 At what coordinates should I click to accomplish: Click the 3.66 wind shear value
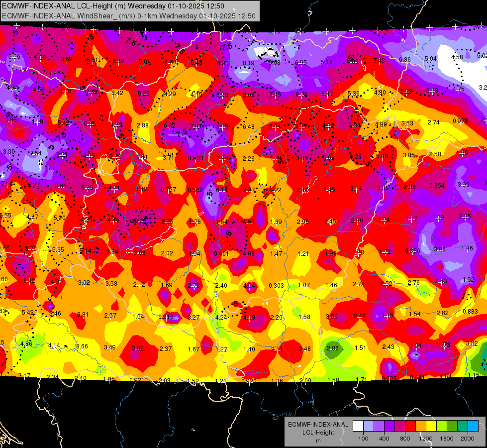click(x=82, y=346)
